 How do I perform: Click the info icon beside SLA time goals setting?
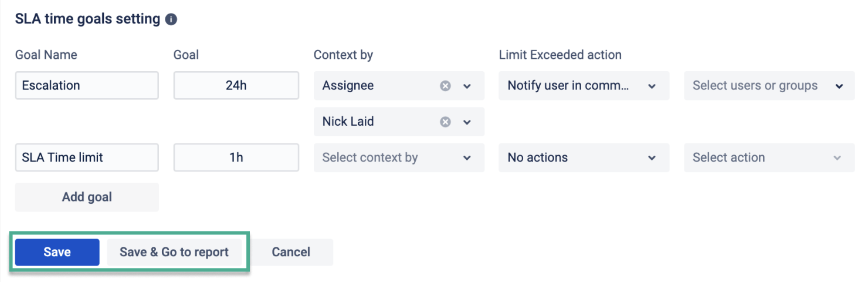171,19
